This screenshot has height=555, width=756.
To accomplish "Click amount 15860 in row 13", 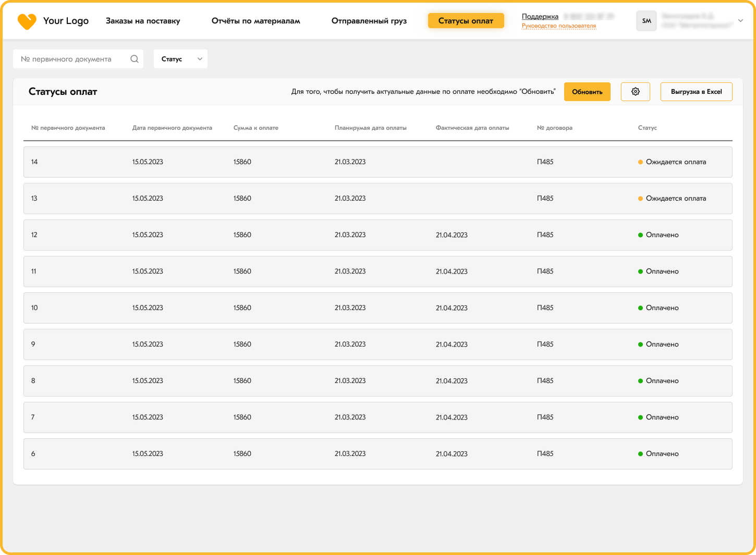I will (x=242, y=199).
